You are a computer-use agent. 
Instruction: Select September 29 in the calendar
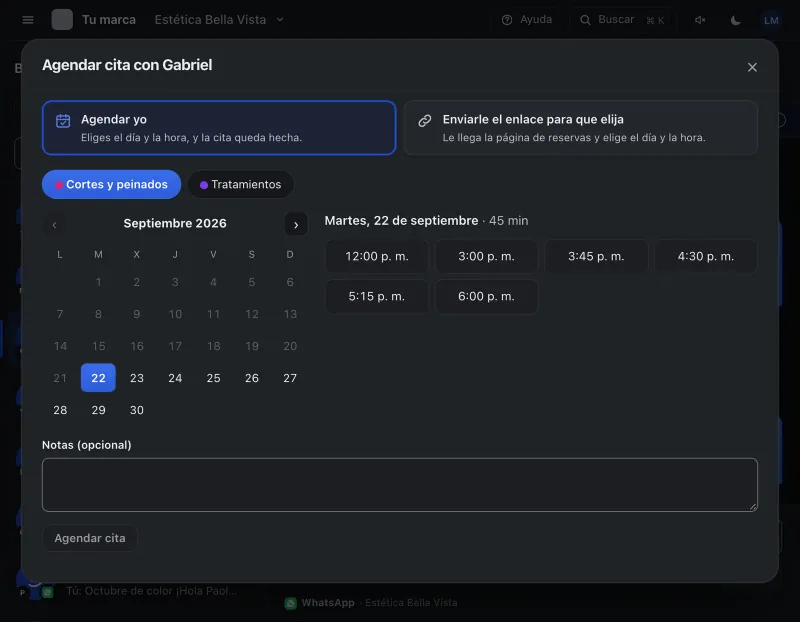(x=98, y=410)
